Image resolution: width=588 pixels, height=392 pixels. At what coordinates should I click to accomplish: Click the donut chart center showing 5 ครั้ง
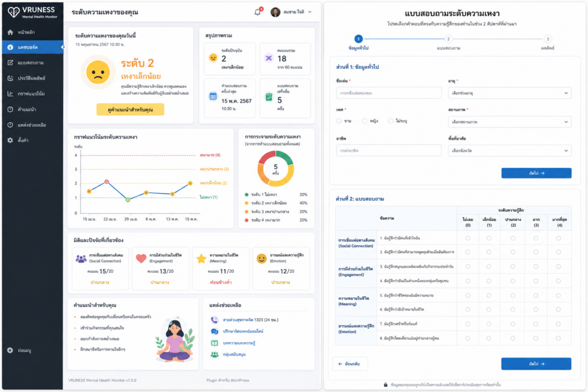(276, 169)
